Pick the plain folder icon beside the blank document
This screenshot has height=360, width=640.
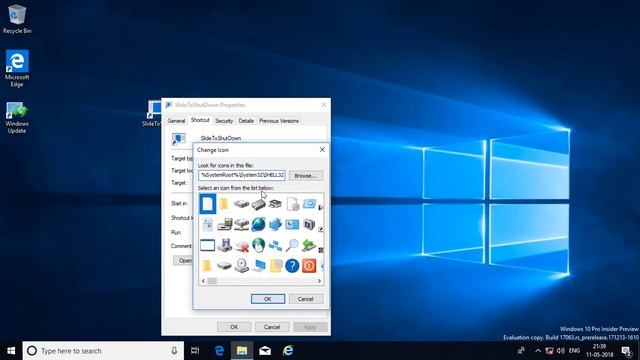[x=224, y=203]
